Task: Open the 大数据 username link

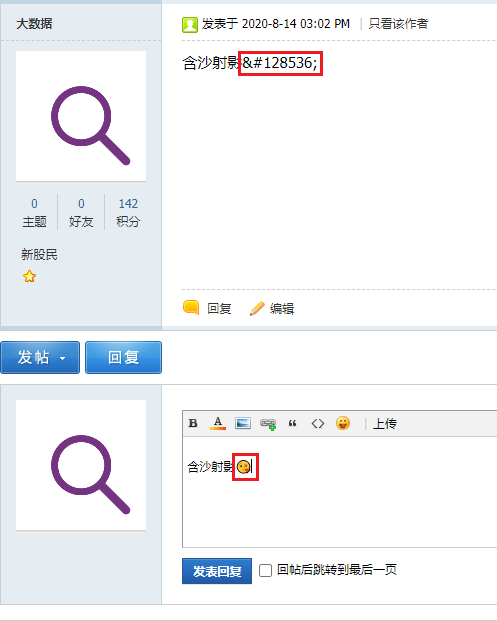Action: click(x=34, y=24)
